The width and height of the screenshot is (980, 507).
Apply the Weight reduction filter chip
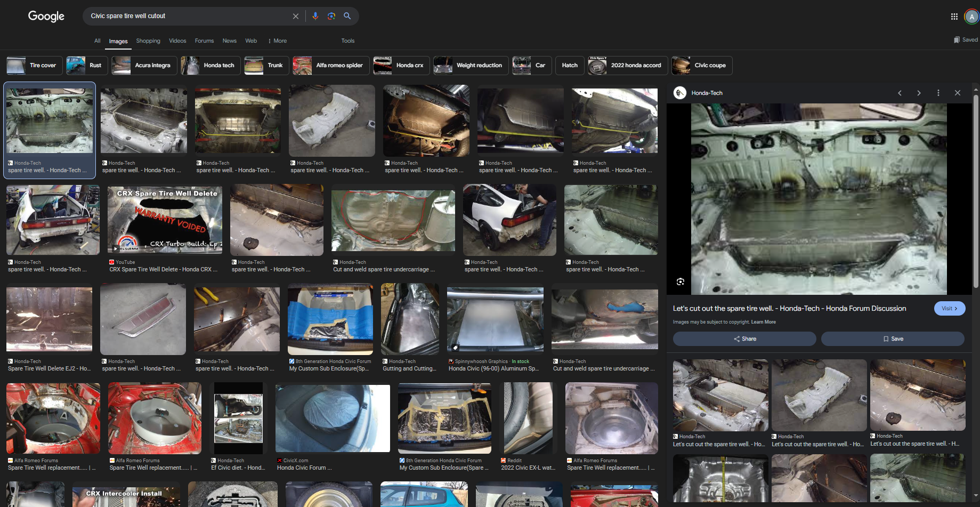click(471, 66)
